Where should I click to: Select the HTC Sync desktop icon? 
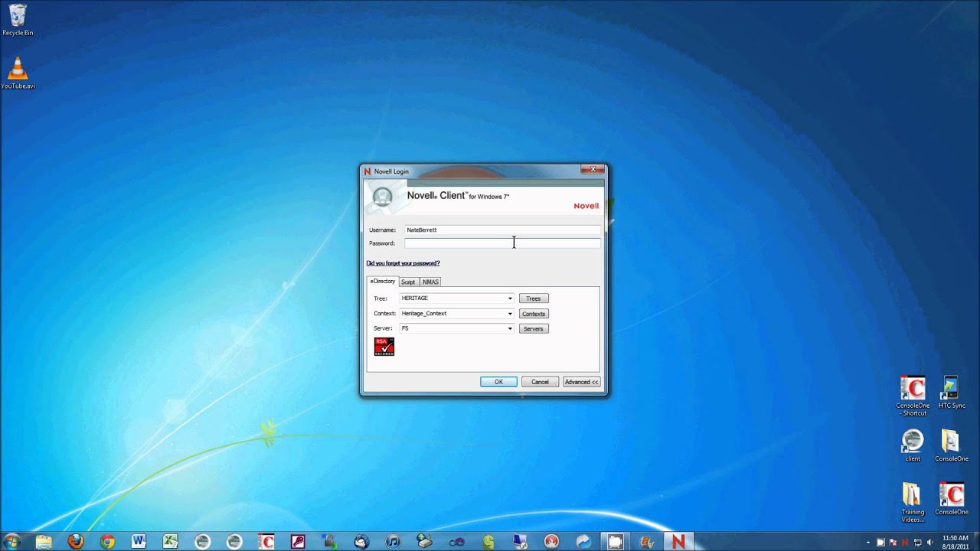tap(951, 392)
